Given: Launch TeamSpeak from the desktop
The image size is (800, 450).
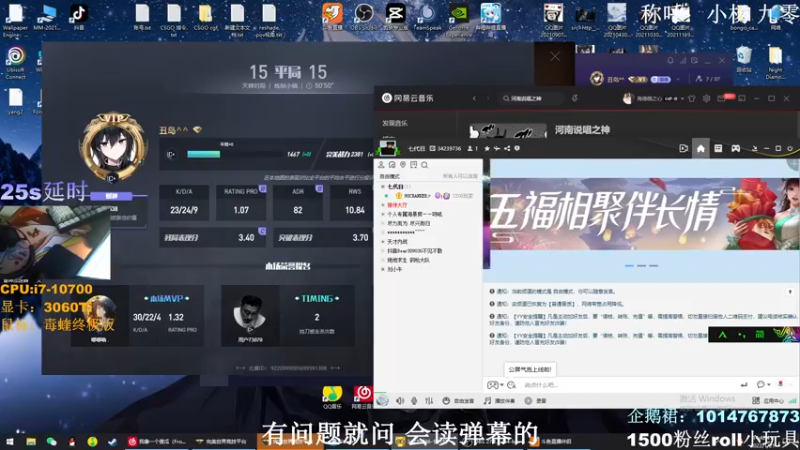Looking at the screenshot, I should point(427,16).
